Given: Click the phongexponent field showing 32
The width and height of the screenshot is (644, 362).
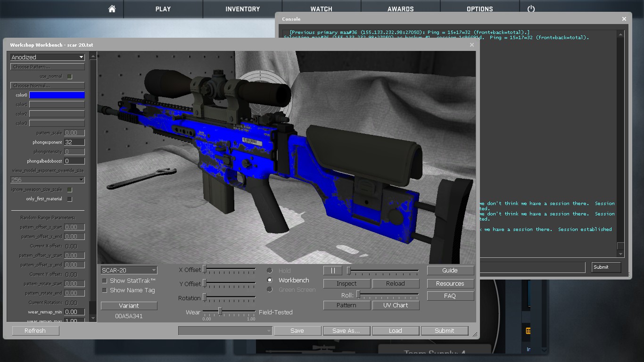Looking at the screenshot, I should (x=74, y=142).
